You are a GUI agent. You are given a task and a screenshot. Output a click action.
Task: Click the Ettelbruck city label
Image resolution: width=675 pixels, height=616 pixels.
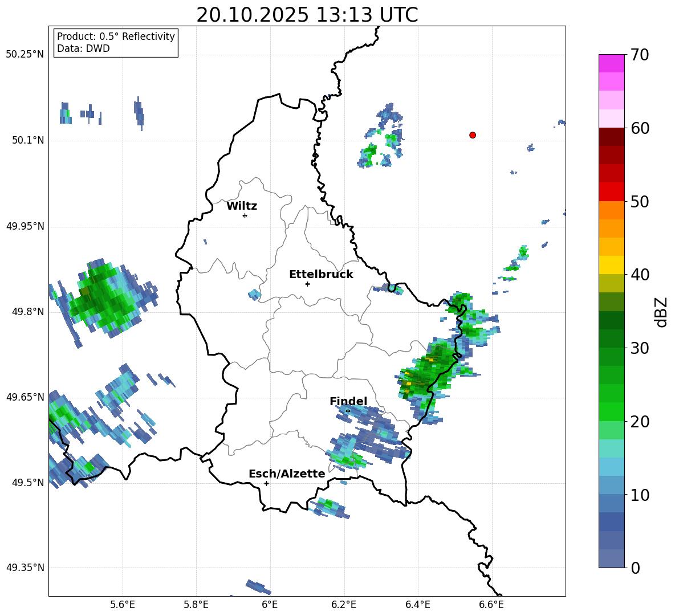(321, 275)
